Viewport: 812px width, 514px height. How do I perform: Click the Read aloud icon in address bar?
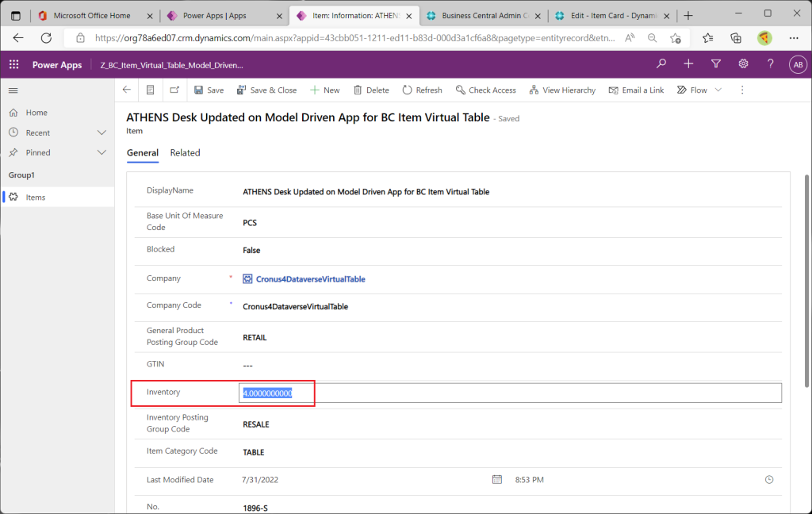[630, 38]
